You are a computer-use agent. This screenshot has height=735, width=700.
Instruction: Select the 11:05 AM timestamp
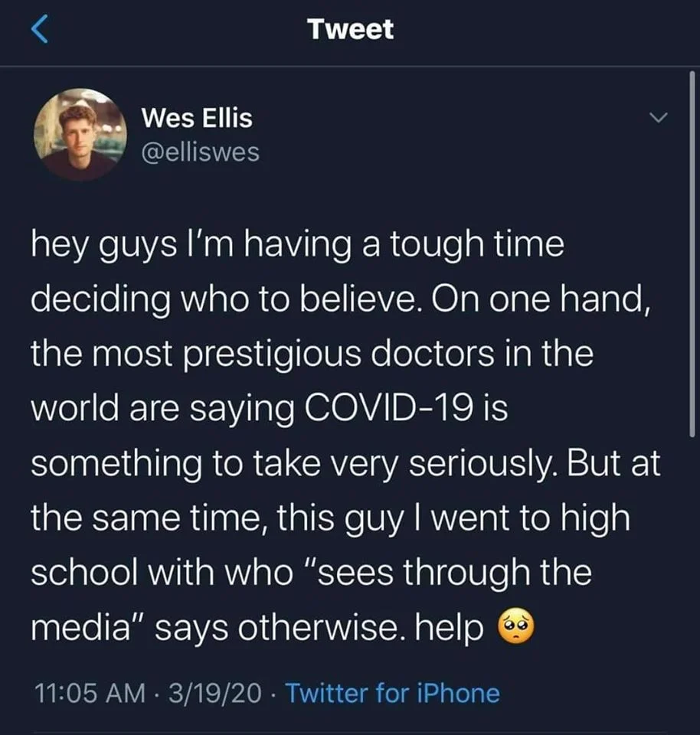pyautogui.click(x=90, y=693)
